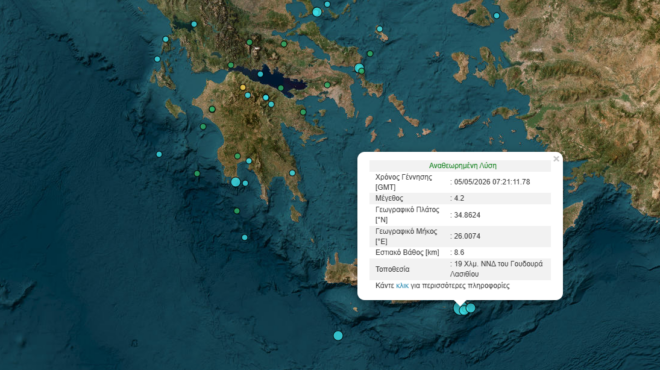Click the 'Γεωγραφικό Μήκος [°E]' label

click(x=406, y=236)
